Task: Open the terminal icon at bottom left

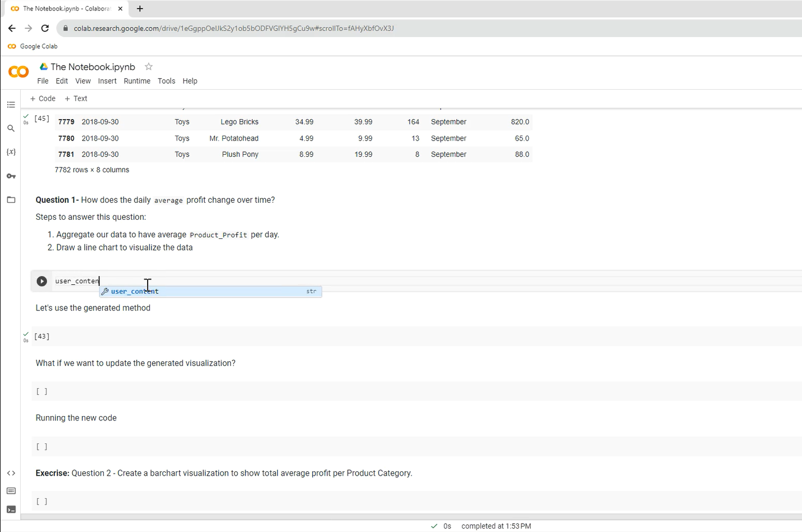Action: point(11,510)
